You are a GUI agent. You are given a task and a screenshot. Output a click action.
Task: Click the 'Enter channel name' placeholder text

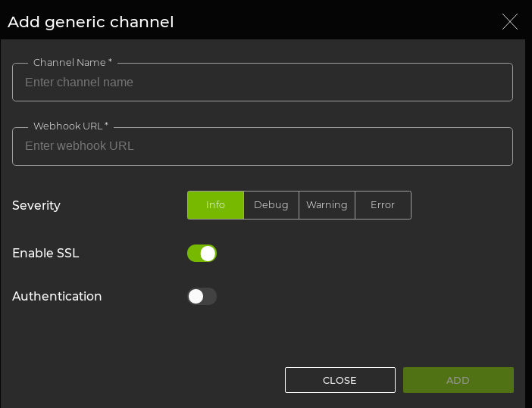(79, 83)
